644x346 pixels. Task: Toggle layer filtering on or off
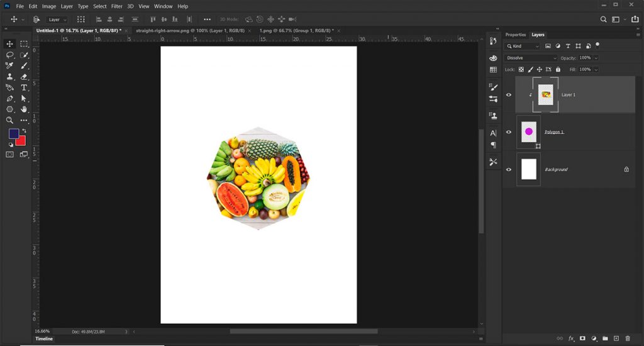[x=597, y=45]
